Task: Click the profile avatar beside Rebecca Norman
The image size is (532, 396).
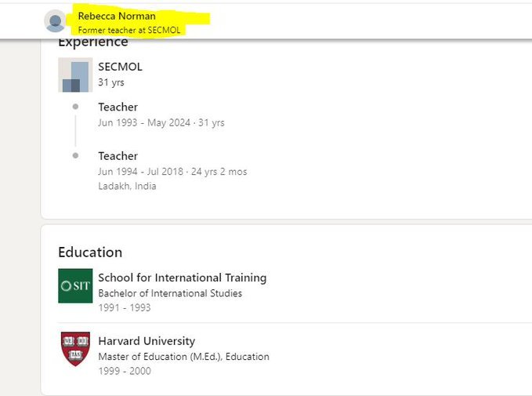Action: click(x=55, y=20)
